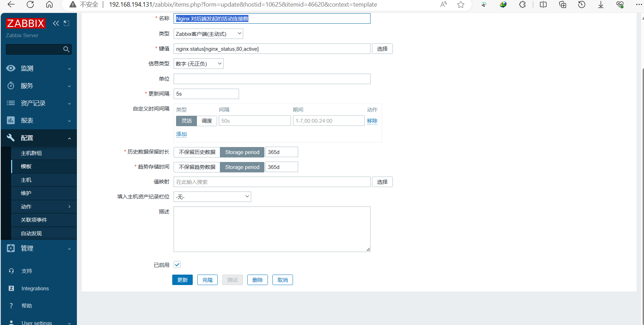Uncheck the 已启用 enabled checkbox
The image size is (644, 325).
click(177, 265)
